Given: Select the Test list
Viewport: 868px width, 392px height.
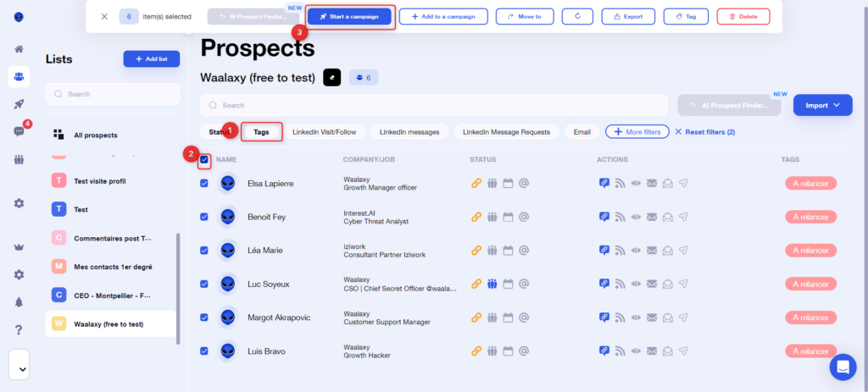Looking at the screenshot, I should click(x=113, y=209).
